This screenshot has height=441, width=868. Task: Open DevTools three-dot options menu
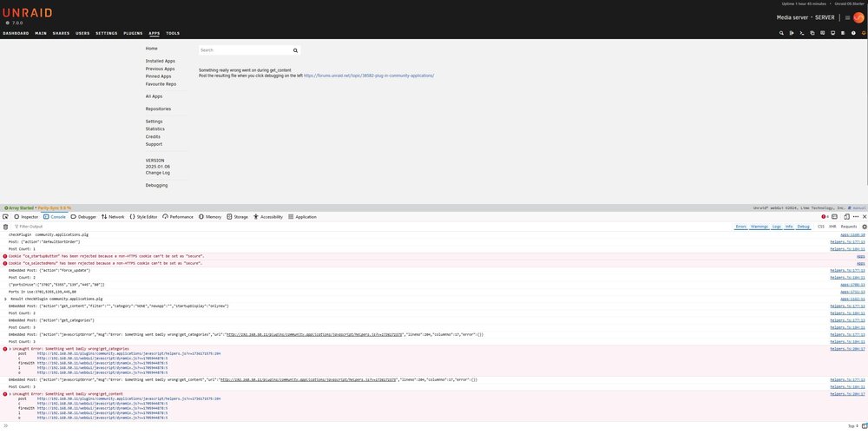(x=856, y=217)
